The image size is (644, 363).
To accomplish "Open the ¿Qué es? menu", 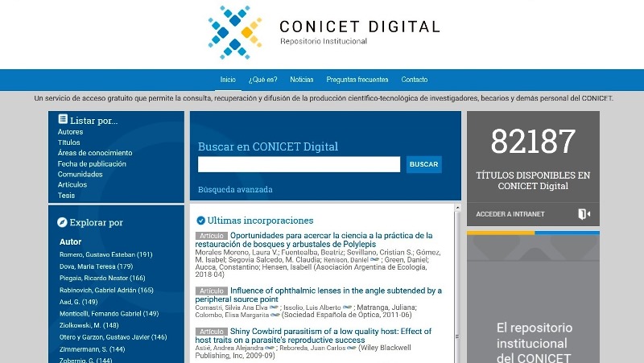I will tap(263, 80).
